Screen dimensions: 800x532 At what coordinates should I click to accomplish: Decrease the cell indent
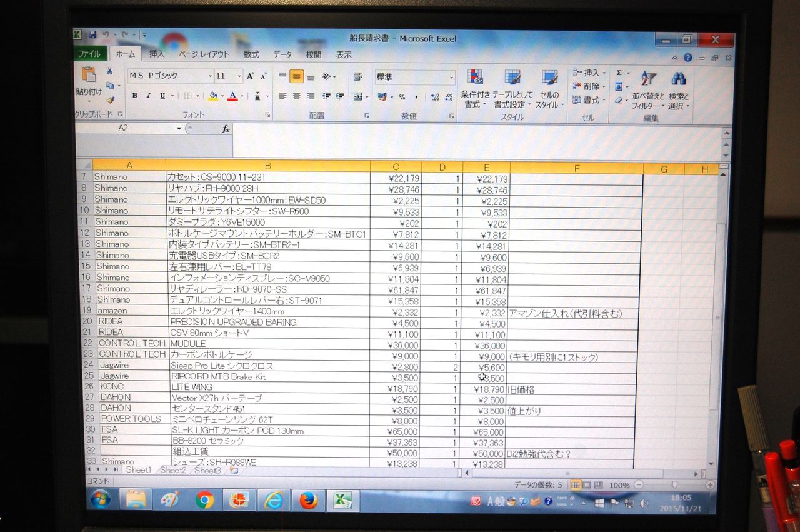pyautogui.click(x=326, y=96)
